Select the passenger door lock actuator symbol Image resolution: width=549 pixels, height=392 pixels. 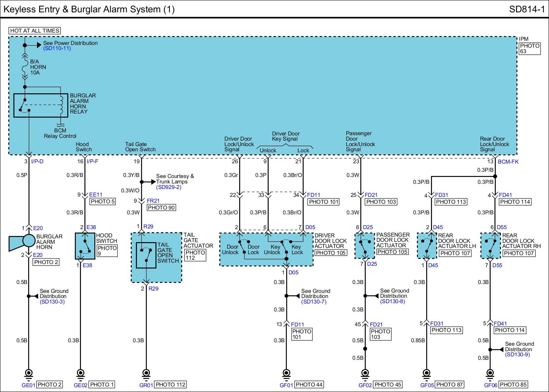pos(364,246)
